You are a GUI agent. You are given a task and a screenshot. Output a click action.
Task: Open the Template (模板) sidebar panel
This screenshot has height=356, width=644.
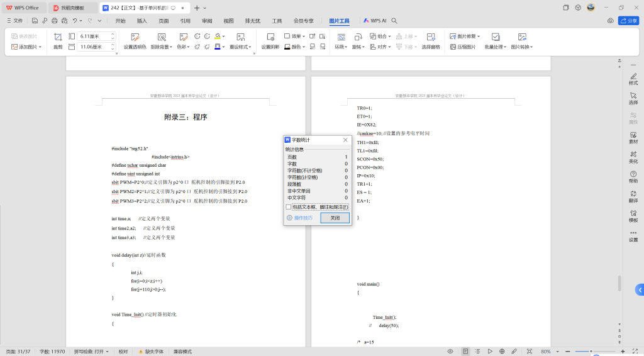click(x=633, y=216)
